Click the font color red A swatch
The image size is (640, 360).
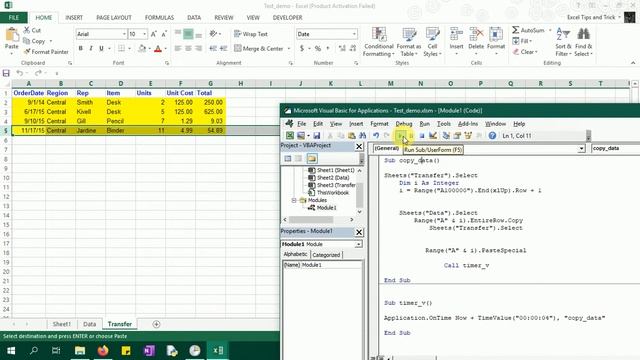(158, 49)
